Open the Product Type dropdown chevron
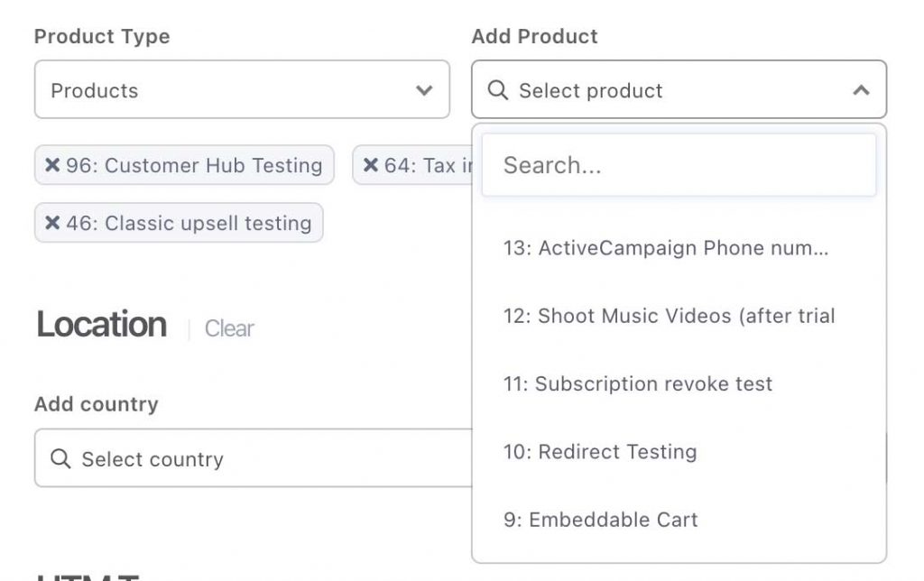 tap(424, 90)
